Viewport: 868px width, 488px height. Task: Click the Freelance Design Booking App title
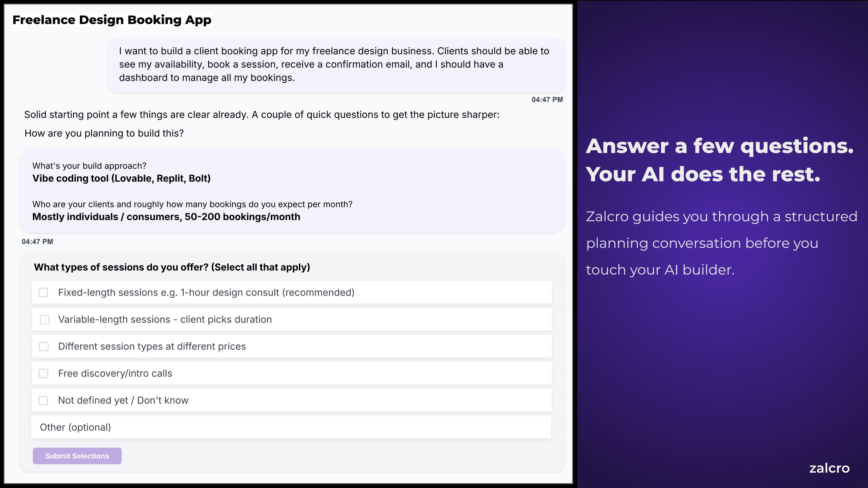click(112, 20)
